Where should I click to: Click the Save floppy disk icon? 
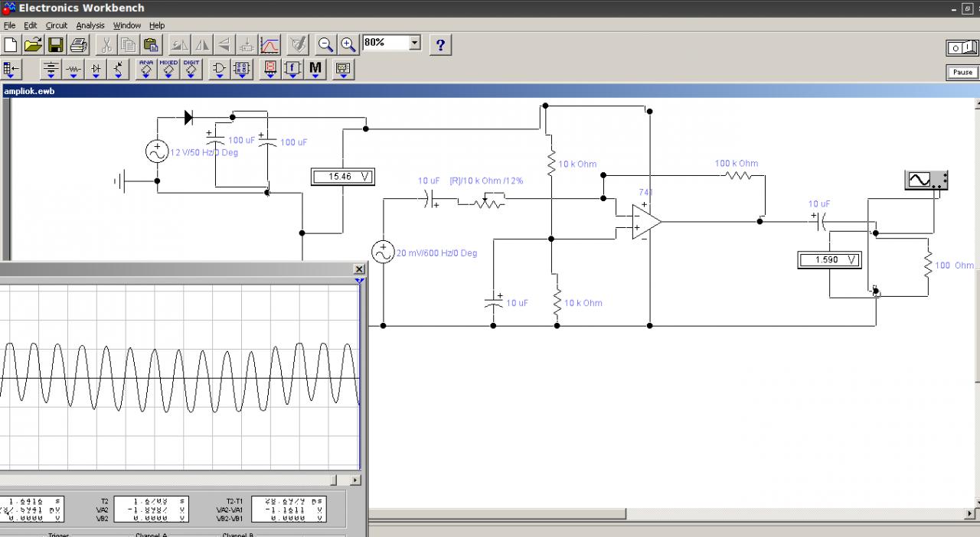point(56,44)
